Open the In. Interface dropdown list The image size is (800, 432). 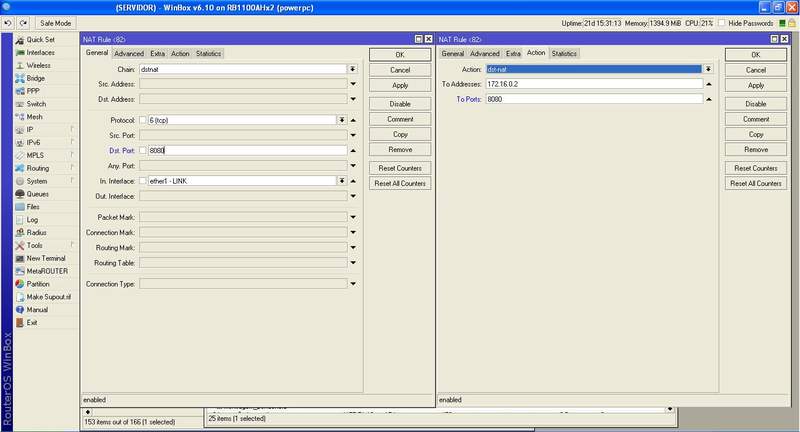tap(342, 181)
